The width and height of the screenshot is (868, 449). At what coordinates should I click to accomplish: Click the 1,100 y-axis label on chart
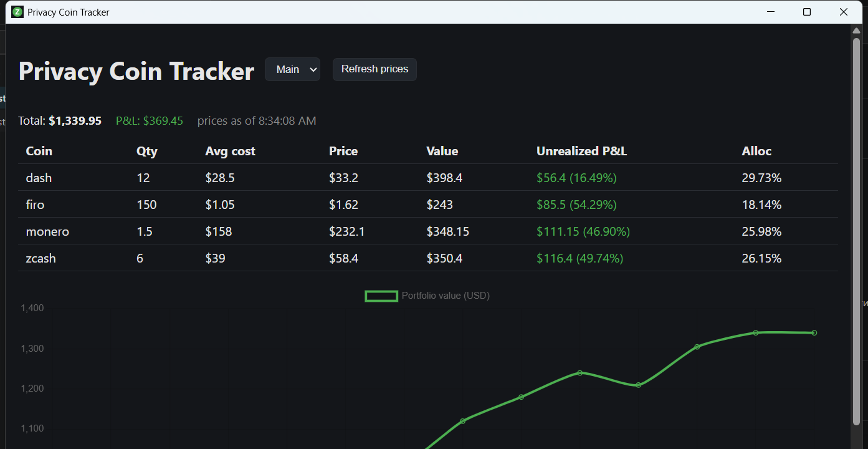(x=32, y=428)
